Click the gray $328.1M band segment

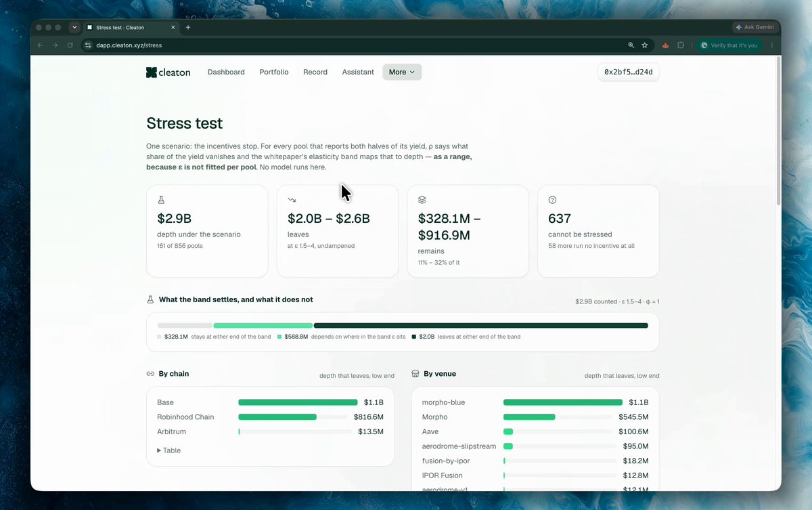[185, 326]
